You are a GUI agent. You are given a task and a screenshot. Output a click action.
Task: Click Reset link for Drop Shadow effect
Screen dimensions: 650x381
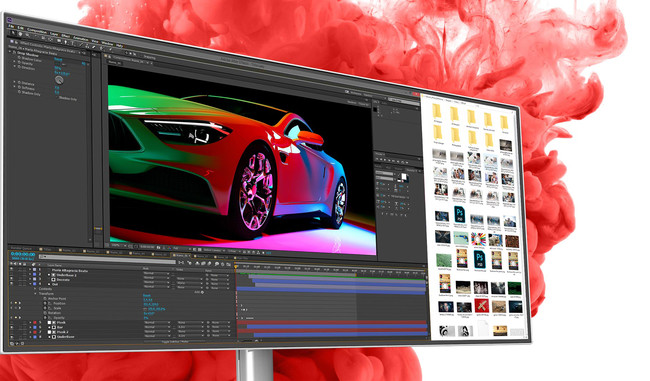point(58,59)
